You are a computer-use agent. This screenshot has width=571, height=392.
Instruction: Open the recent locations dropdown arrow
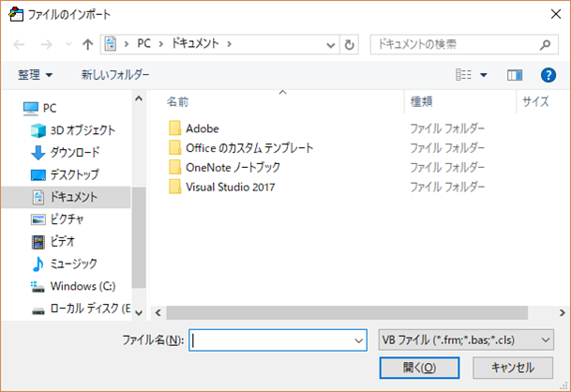coord(68,44)
